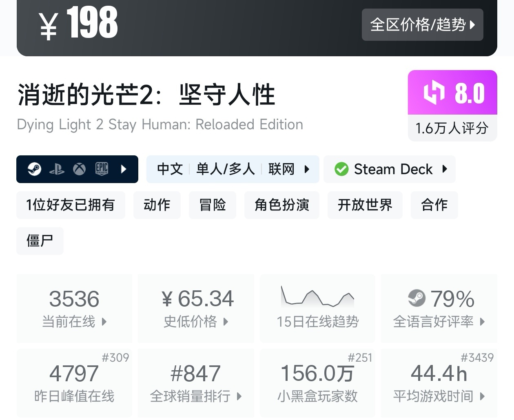Click the Epic Games platform icon
The image size is (514, 420).
pos(102,169)
